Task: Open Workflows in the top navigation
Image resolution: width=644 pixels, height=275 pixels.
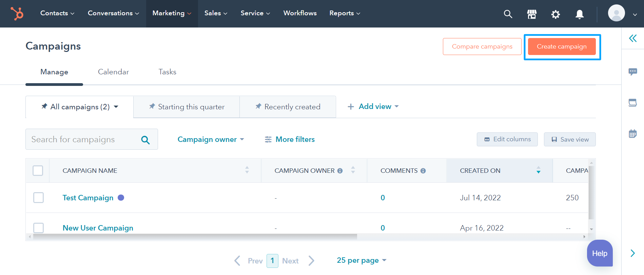Action: click(x=300, y=13)
